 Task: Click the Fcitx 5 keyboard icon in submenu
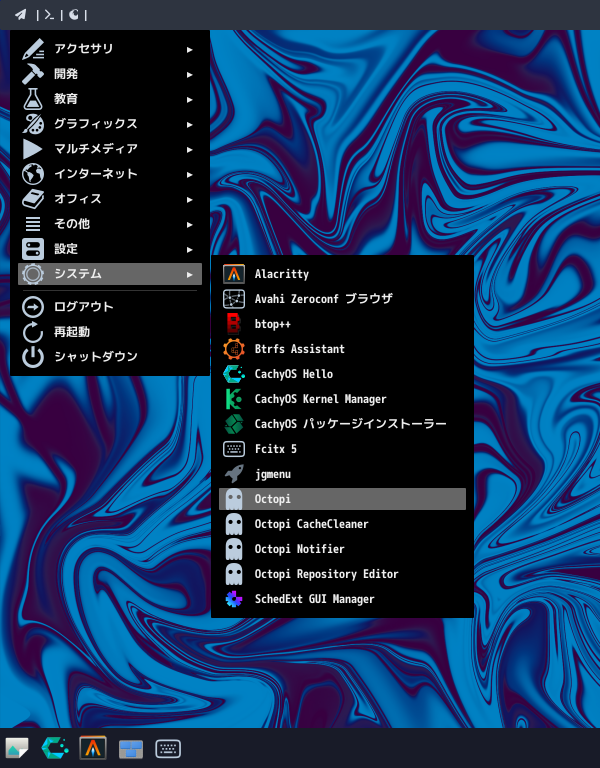(234, 449)
